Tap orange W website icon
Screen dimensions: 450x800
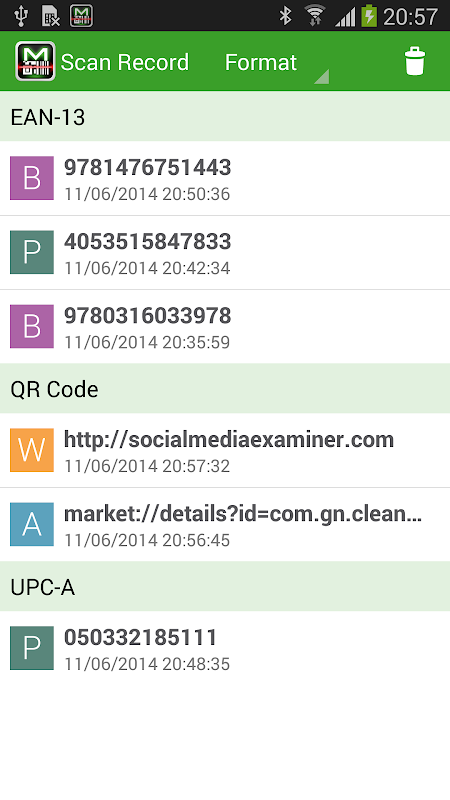tap(32, 450)
